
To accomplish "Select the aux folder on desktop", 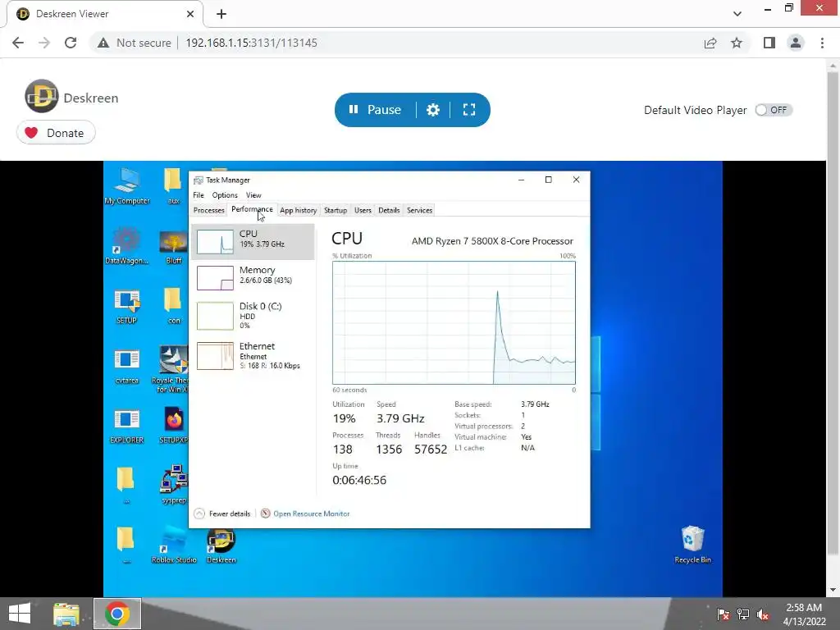I will [x=173, y=186].
